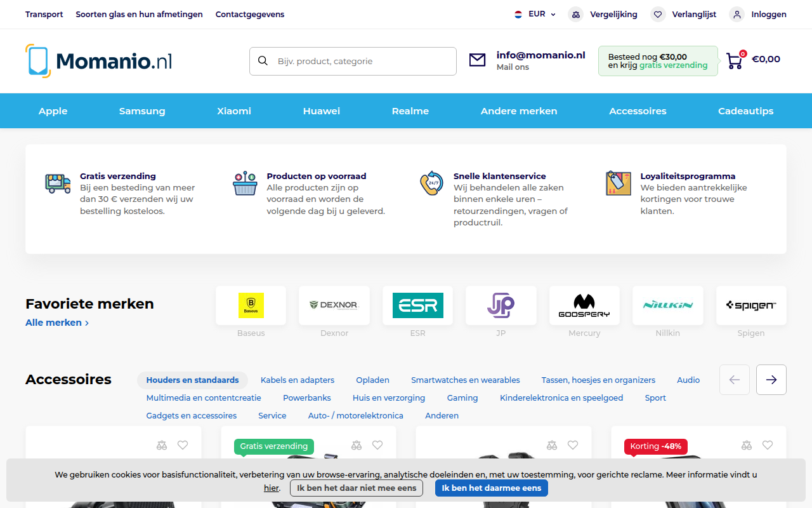Open the Contactgegevens link
812x508 pixels.
(250, 14)
